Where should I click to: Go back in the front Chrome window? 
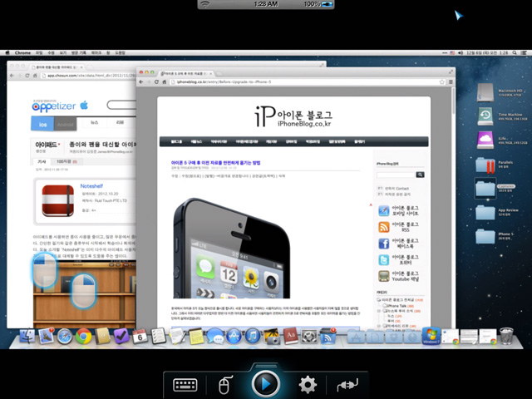tap(141, 81)
